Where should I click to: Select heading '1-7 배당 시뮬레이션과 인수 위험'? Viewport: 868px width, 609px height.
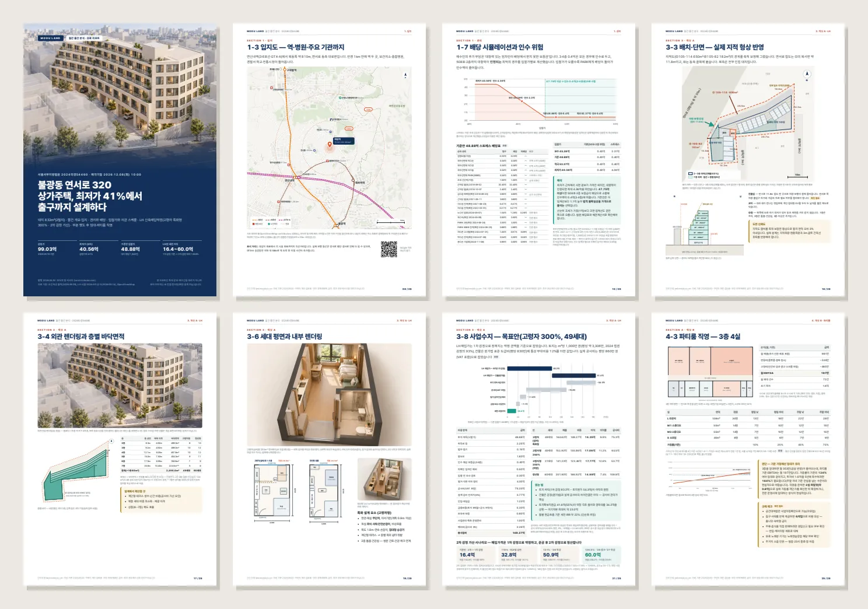tap(500, 47)
